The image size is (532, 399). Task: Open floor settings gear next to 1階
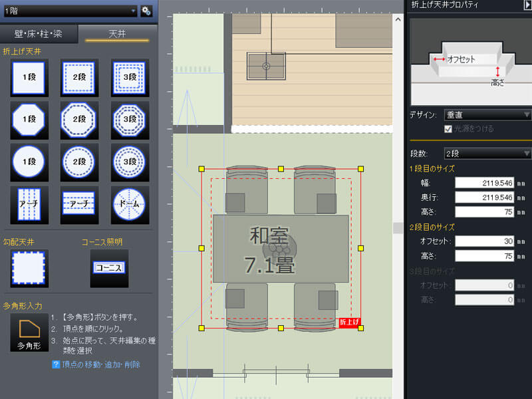(x=146, y=11)
